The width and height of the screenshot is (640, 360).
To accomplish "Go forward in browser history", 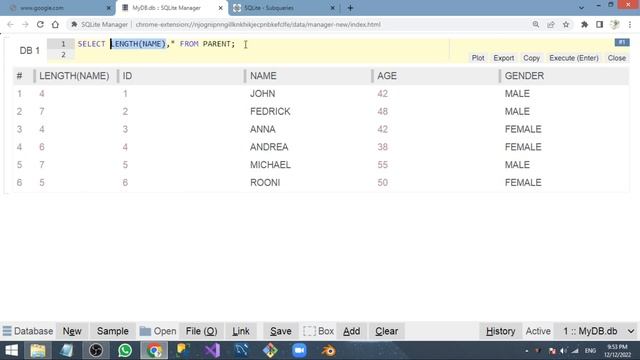I will click(x=25, y=24).
